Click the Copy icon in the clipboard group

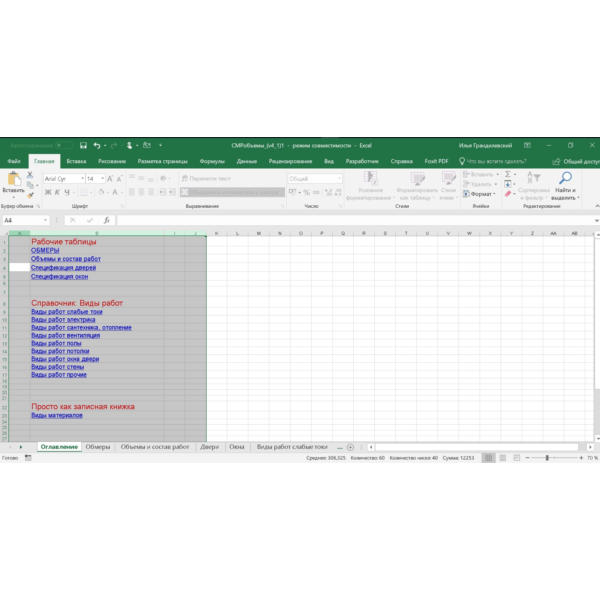pos(30,185)
